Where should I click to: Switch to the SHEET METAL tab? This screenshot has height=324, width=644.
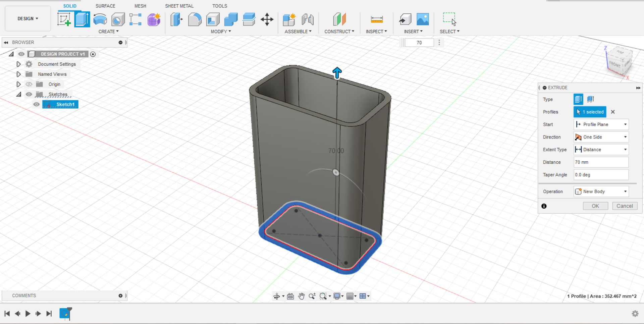coord(179,6)
